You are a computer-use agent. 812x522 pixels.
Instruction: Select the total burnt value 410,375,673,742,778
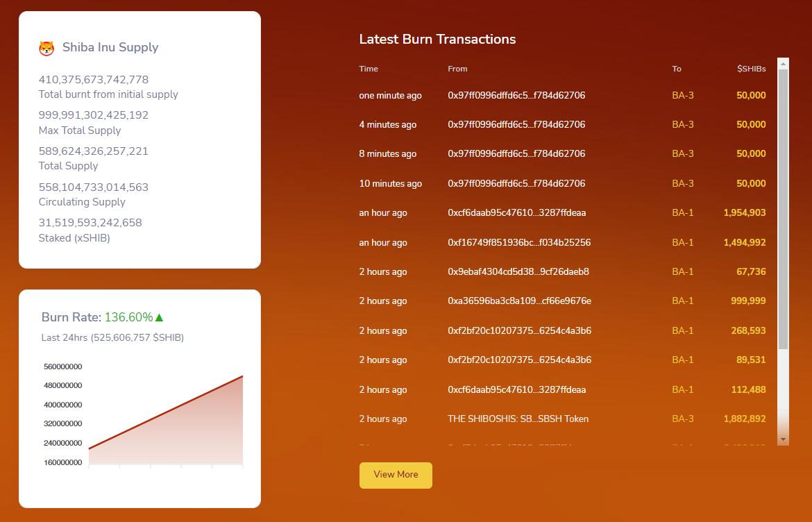click(94, 80)
